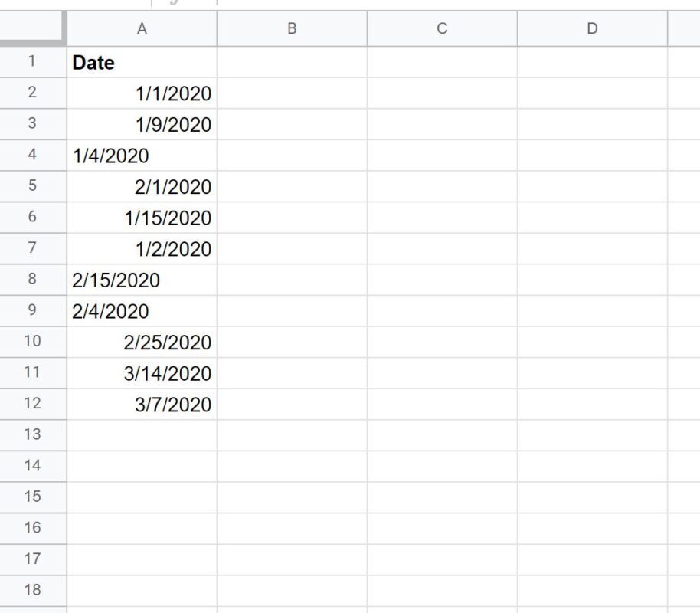Click cell with date 2/1/2020
Screen dimensions: 700x613
coord(142,186)
